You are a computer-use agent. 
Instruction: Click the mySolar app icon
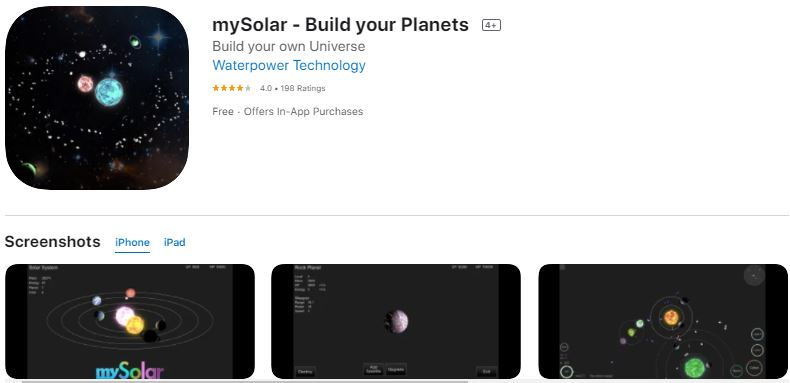[97, 98]
